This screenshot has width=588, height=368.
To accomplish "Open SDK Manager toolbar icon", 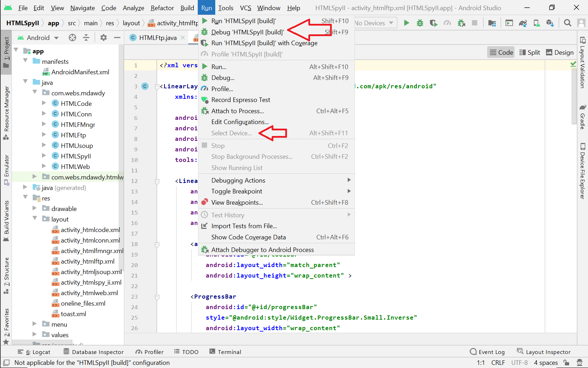I will point(550,23).
